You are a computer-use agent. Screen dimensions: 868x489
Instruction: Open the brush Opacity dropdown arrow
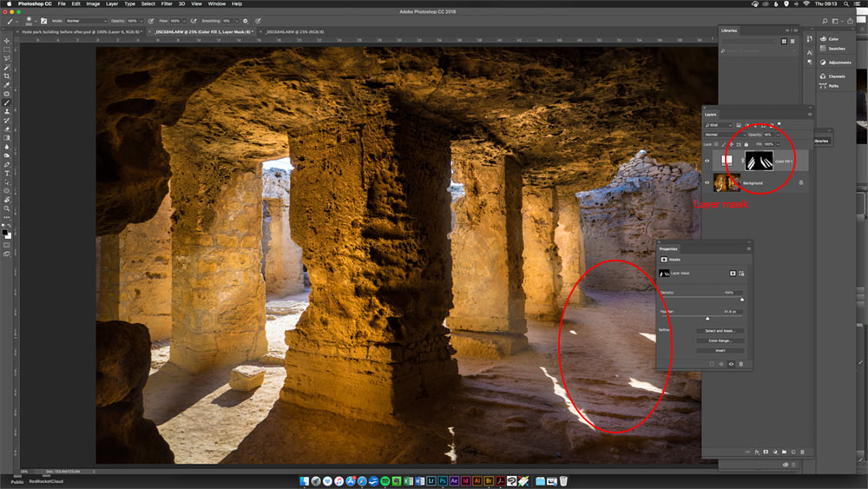click(x=141, y=21)
